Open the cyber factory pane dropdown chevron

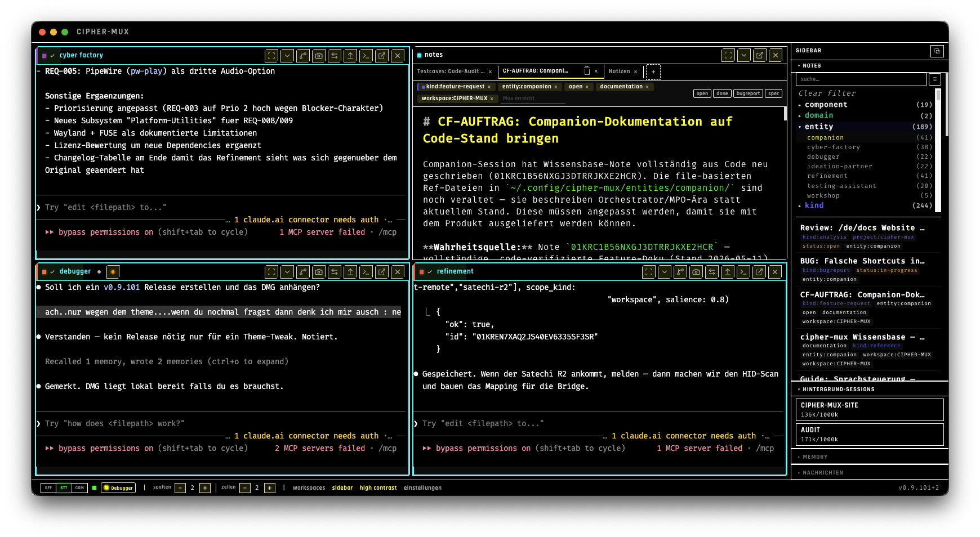(x=287, y=56)
